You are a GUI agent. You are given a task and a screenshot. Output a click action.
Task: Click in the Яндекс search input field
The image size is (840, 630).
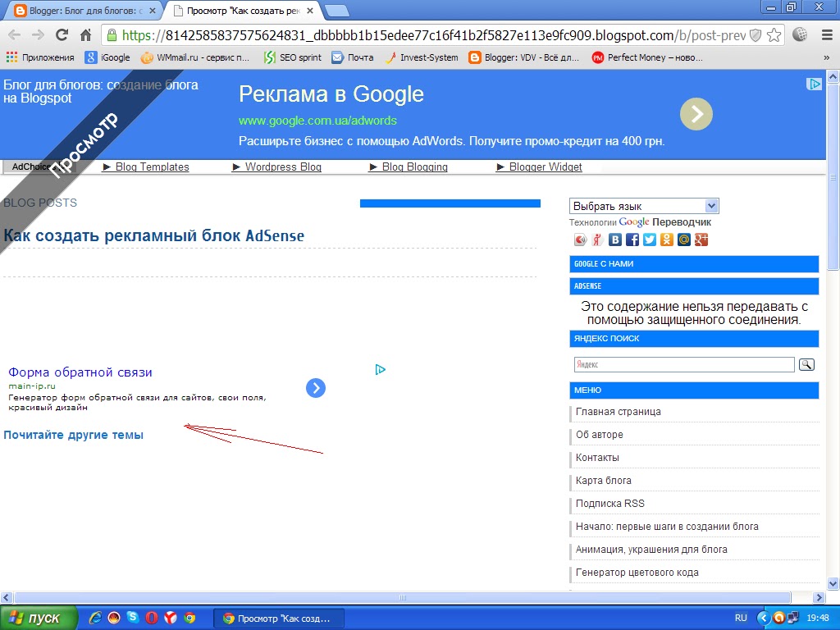[684, 365]
